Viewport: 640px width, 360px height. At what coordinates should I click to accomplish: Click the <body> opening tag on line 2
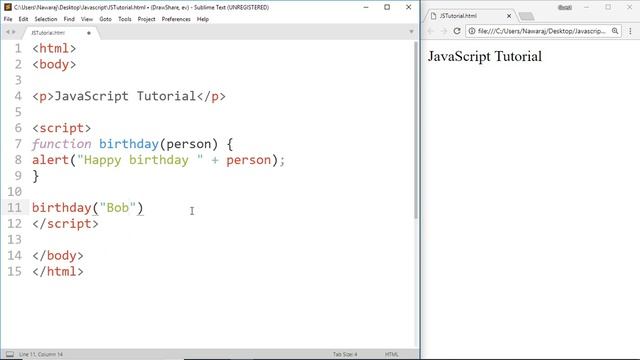pyautogui.click(x=54, y=64)
